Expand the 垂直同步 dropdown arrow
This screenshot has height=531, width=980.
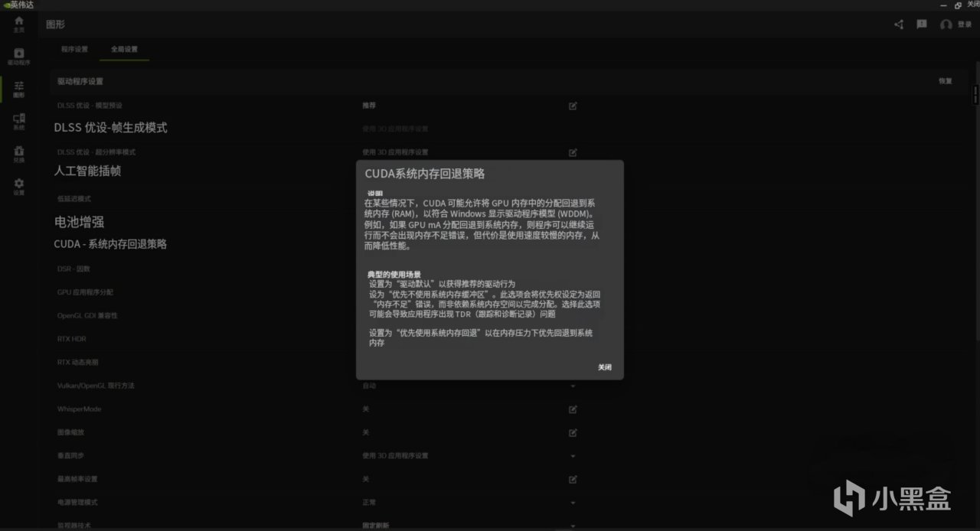pos(573,456)
